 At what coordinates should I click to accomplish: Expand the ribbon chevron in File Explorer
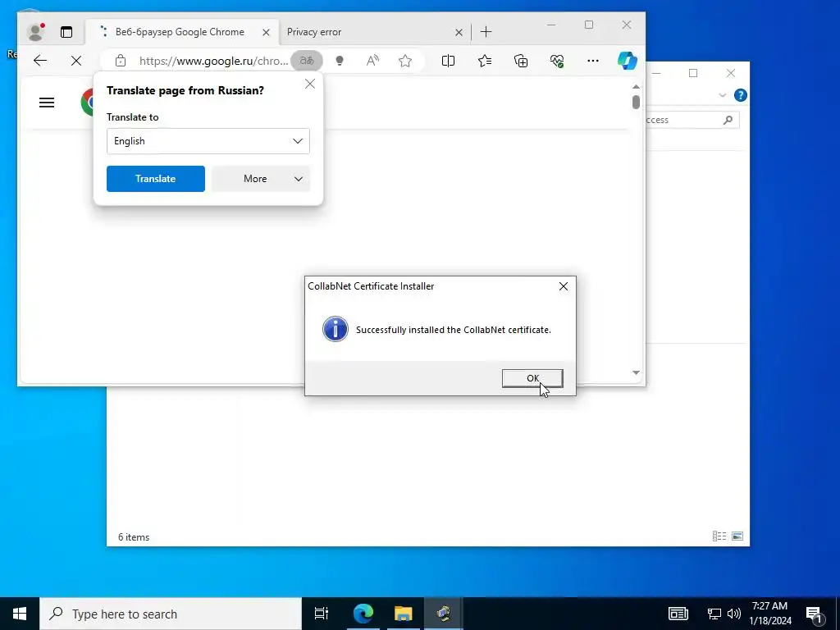point(722,95)
